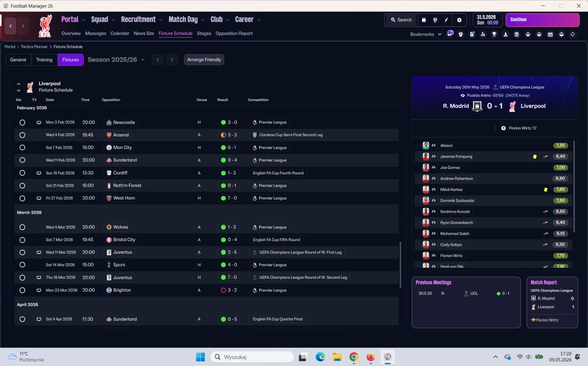
Task: Collapse the Liverpool Fixture Schedule section
Action: pyautogui.click(x=19, y=84)
